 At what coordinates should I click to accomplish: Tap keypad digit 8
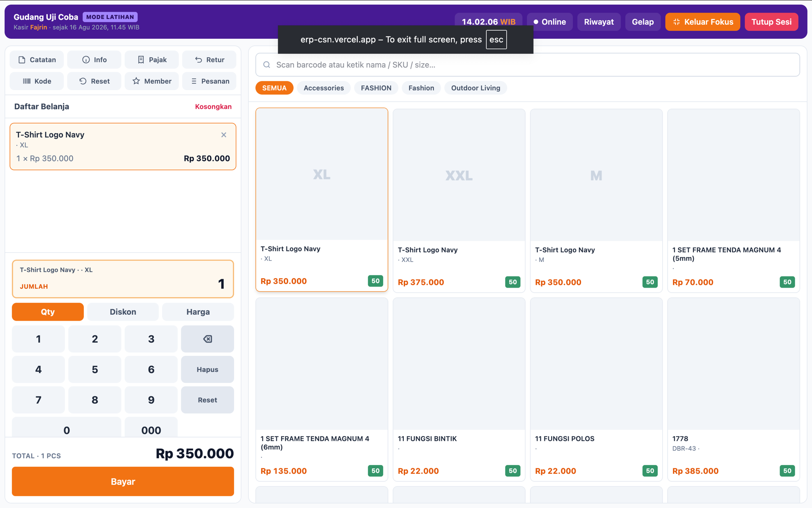pyautogui.click(x=95, y=400)
